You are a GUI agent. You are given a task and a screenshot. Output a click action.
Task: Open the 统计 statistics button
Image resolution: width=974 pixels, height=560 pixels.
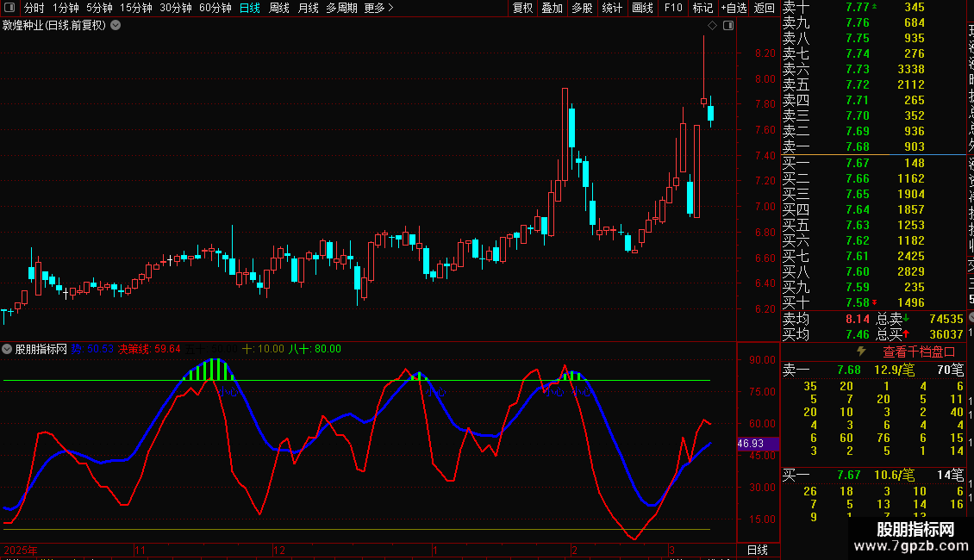612,8
